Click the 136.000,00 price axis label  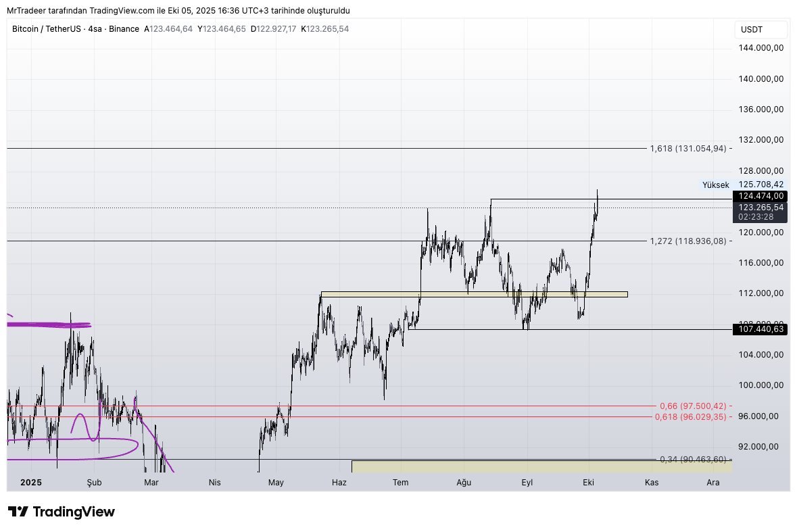click(x=761, y=110)
